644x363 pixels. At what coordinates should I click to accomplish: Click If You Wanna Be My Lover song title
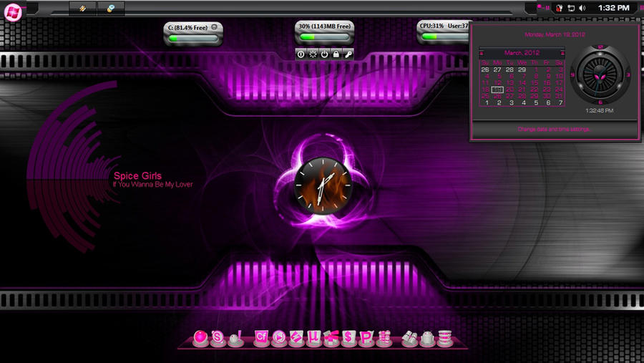(x=153, y=185)
